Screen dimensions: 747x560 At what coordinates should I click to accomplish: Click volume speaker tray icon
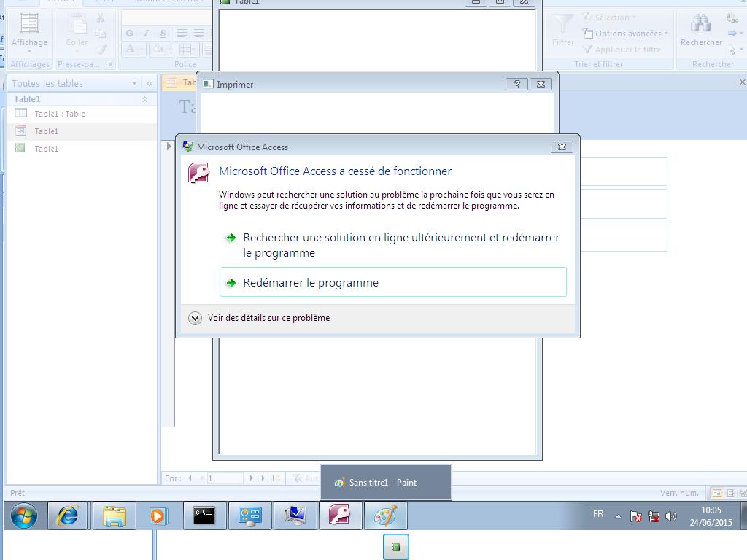tap(671, 516)
